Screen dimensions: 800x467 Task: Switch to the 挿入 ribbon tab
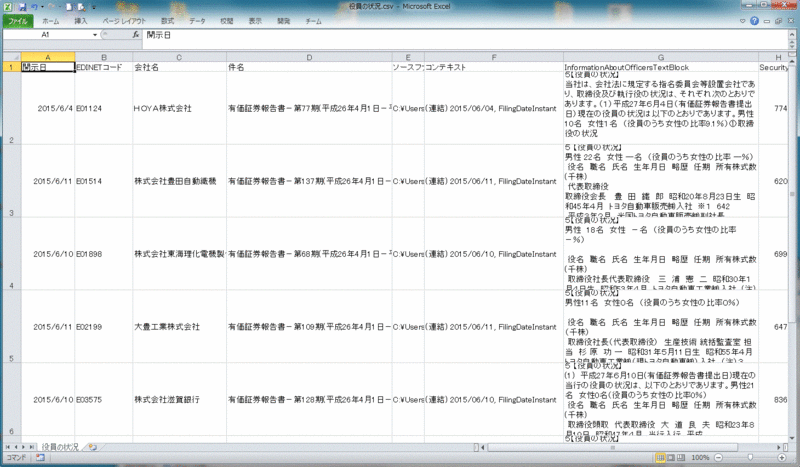(81, 21)
